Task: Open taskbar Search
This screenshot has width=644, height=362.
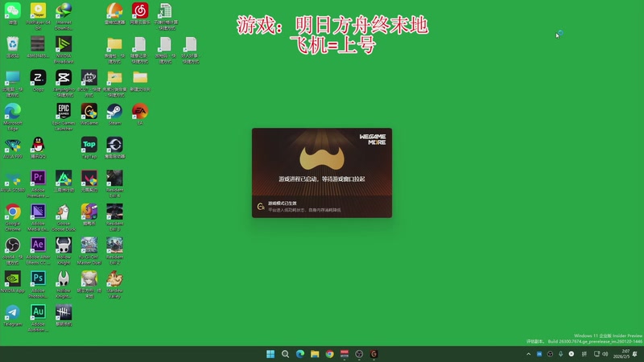Action: [285, 354]
